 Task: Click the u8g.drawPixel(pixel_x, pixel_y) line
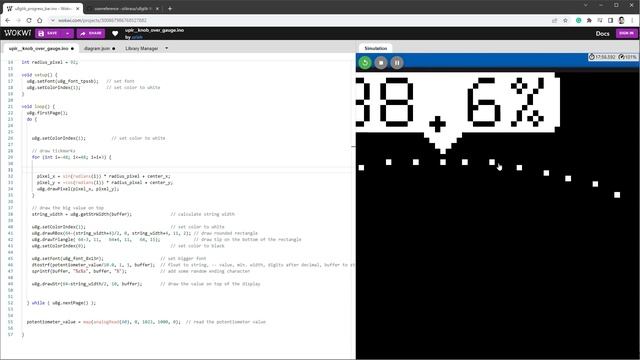click(x=78, y=189)
